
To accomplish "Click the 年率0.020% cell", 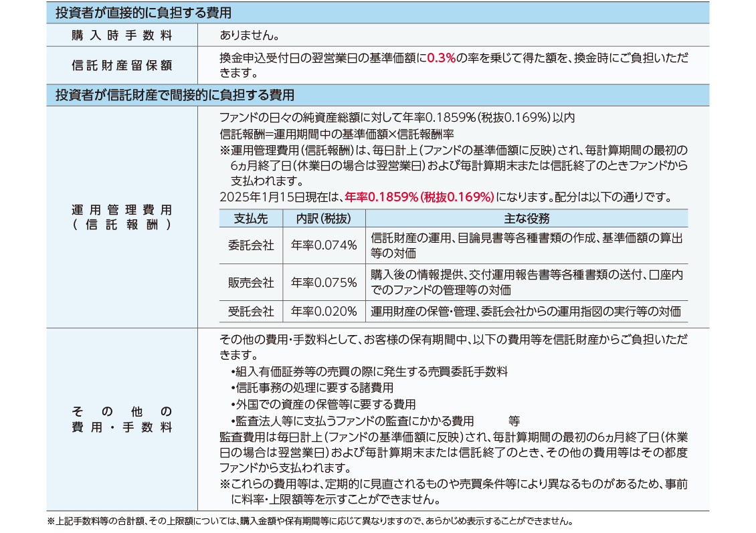I will tap(324, 311).
